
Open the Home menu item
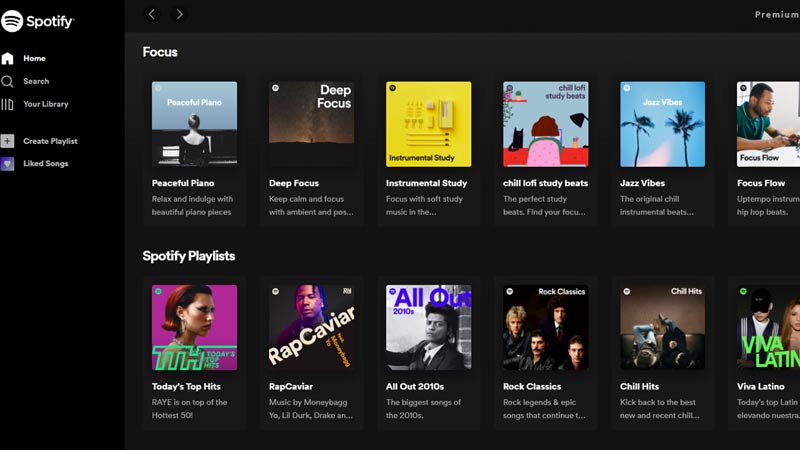[x=34, y=58]
